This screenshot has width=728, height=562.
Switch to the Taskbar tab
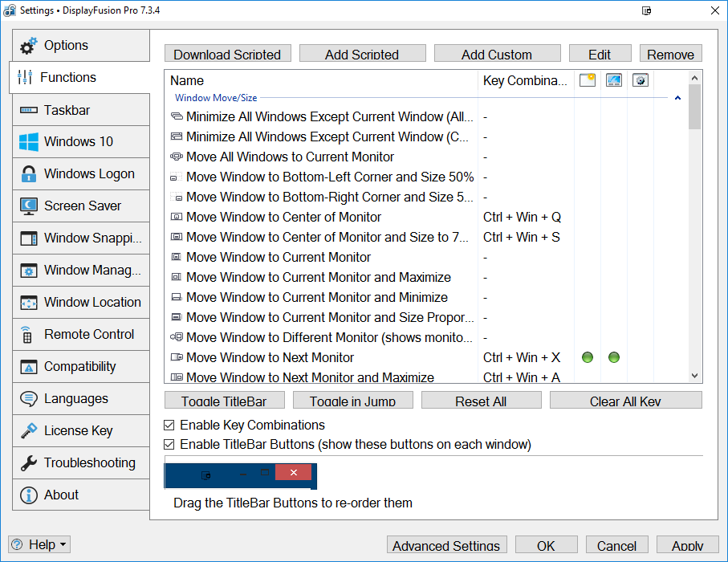[x=81, y=110]
